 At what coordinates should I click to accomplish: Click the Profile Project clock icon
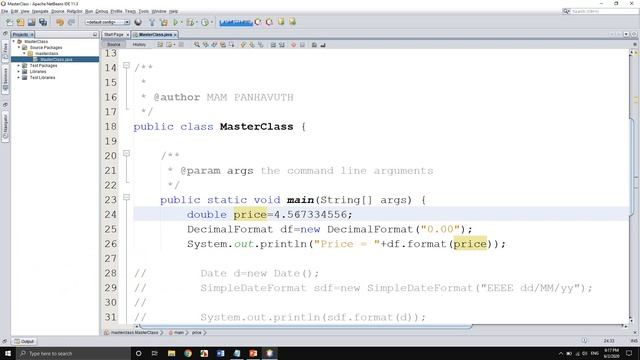click(205, 22)
